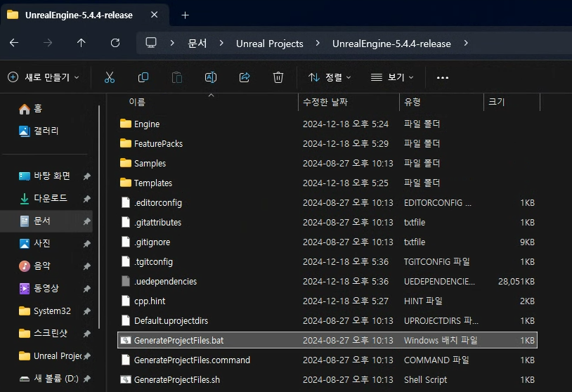Select GenerateProjectFiles.bat file
The width and height of the screenshot is (572, 392).
[x=327, y=341]
